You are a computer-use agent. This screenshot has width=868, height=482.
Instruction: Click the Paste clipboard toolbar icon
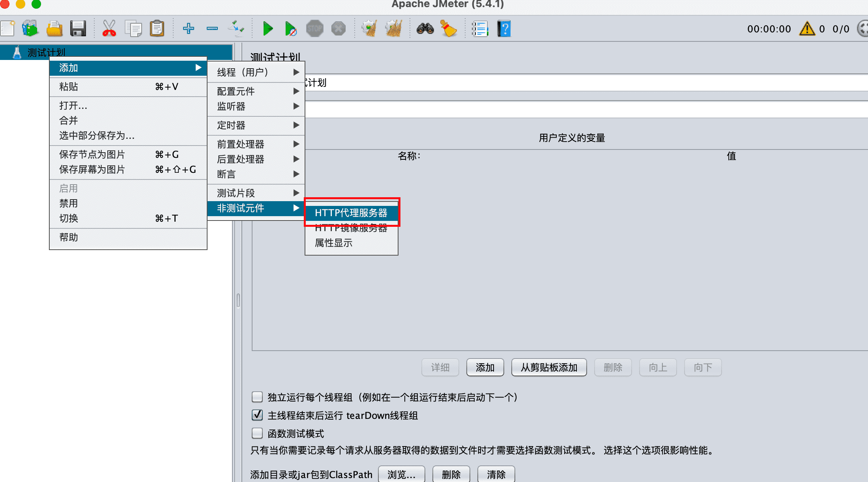coord(157,28)
